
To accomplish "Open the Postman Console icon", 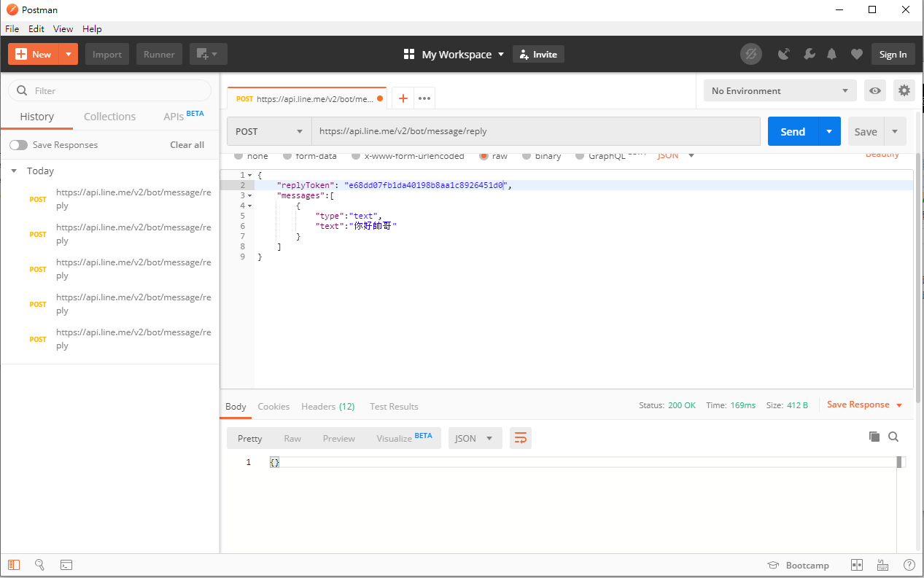I will [66, 565].
